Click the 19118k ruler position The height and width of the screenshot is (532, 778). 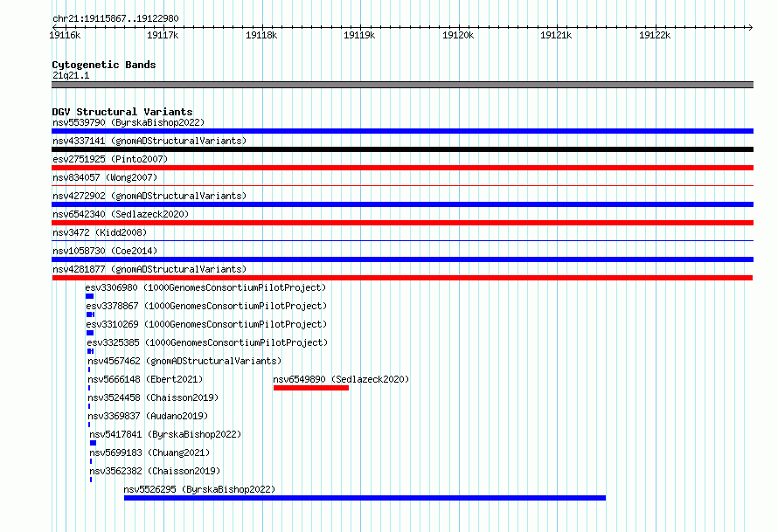261,35
